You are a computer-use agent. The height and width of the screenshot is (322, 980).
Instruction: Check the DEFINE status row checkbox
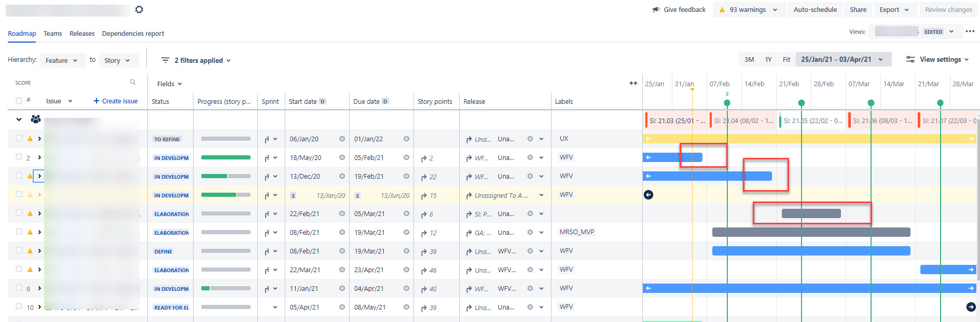(19, 250)
